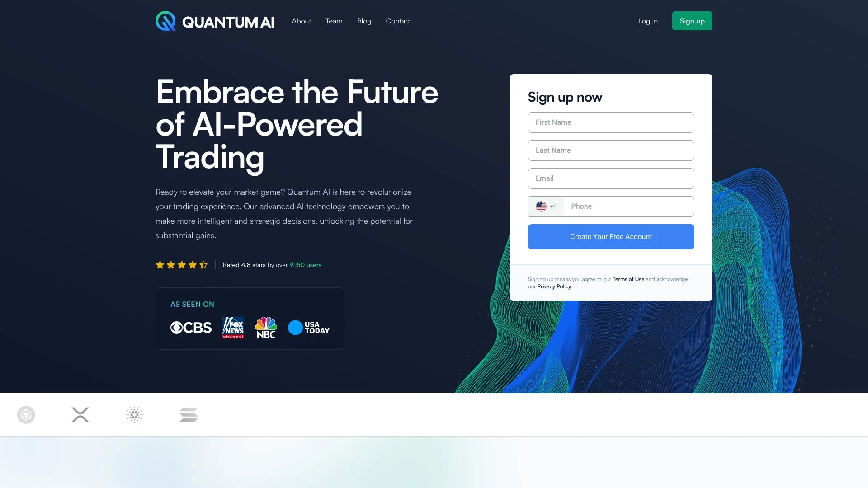Click the Log in text link
The width and height of the screenshot is (868, 488).
coord(648,21)
